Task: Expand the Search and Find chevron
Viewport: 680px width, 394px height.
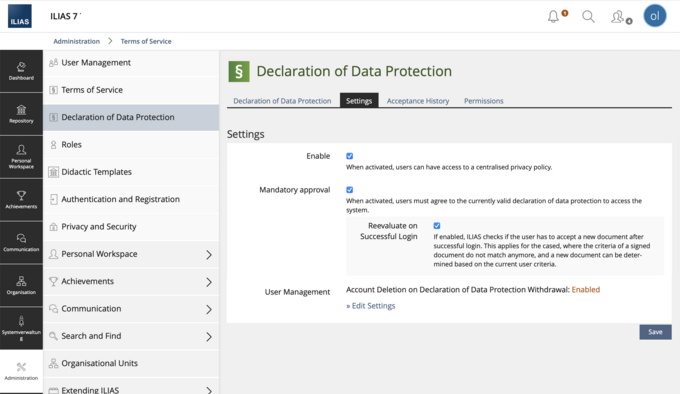Action: 209,336
